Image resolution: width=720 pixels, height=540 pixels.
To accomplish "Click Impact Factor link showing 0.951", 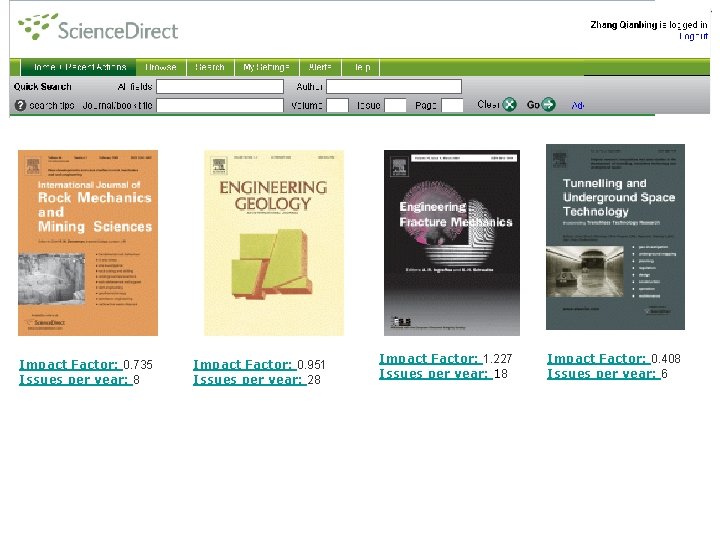I will point(244,365).
